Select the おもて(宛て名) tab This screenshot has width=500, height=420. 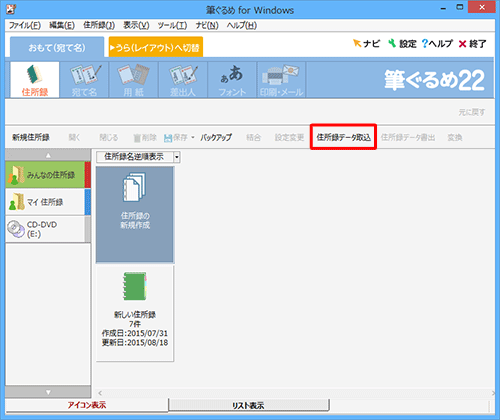[x=57, y=48]
